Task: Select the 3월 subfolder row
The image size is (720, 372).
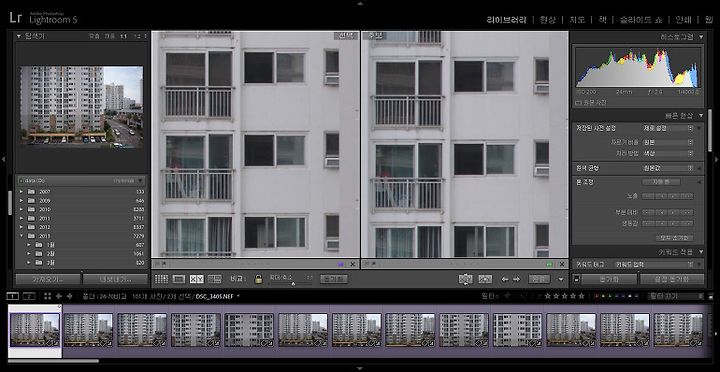Action: coord(82,263)
